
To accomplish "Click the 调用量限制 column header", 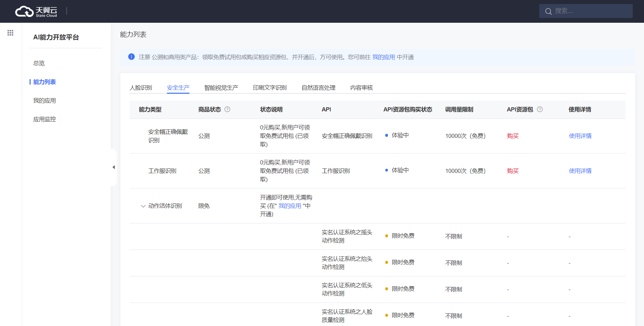I will tap(459, 109).
